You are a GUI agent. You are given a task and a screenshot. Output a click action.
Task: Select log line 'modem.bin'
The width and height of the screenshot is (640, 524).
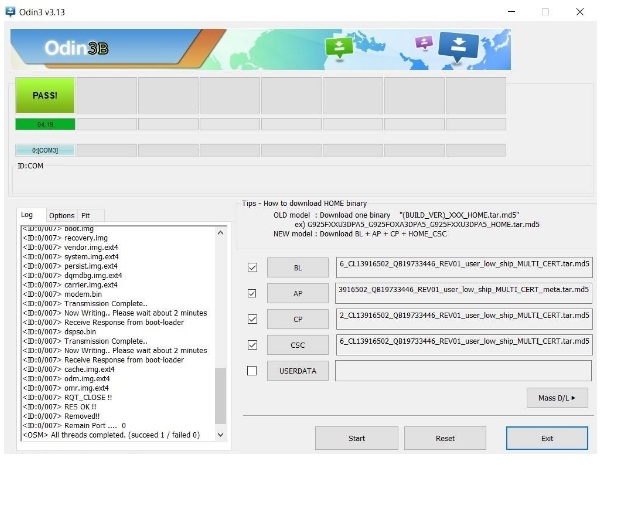coord(83,294)
